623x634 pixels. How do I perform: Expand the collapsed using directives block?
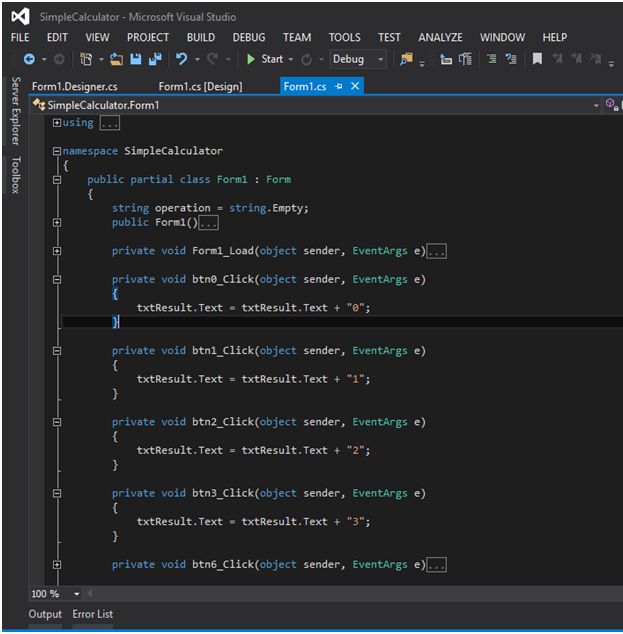tap(57, 123)
